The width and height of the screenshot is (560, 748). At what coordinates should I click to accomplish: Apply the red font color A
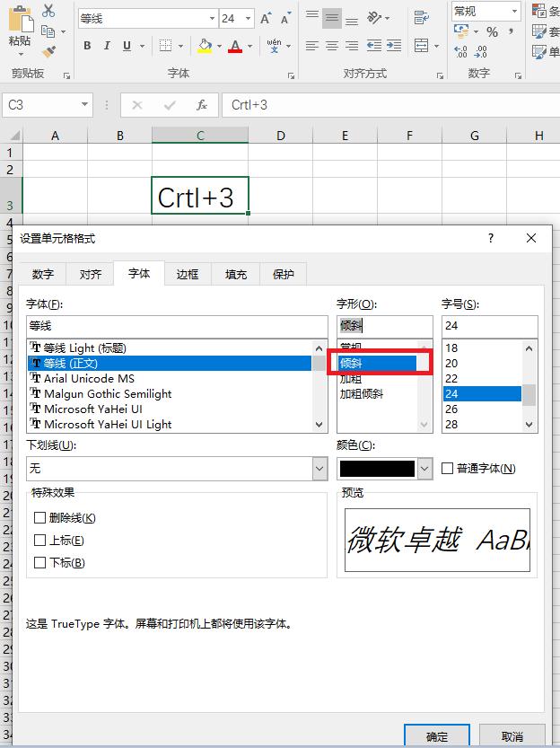coord(235,46)
